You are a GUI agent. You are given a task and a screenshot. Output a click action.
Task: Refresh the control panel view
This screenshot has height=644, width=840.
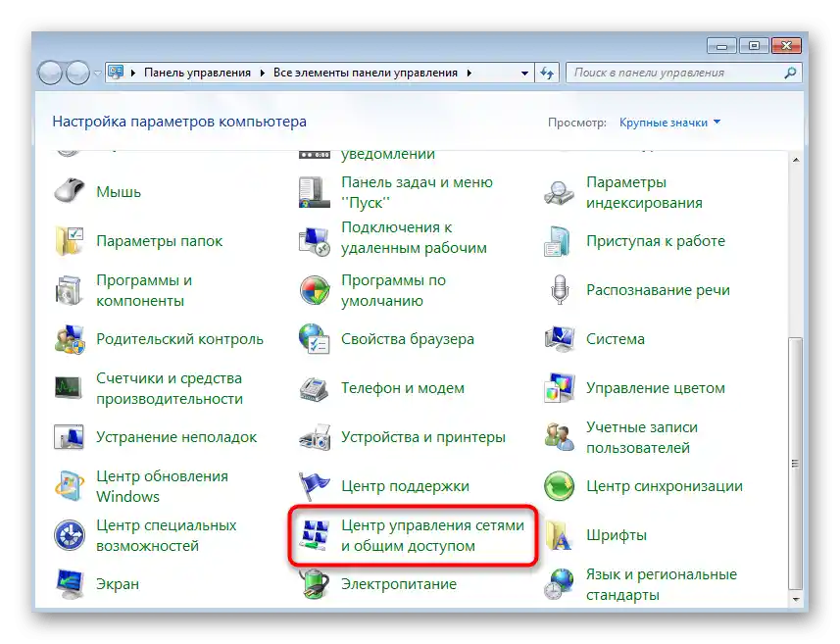click(x=547, y=73)
